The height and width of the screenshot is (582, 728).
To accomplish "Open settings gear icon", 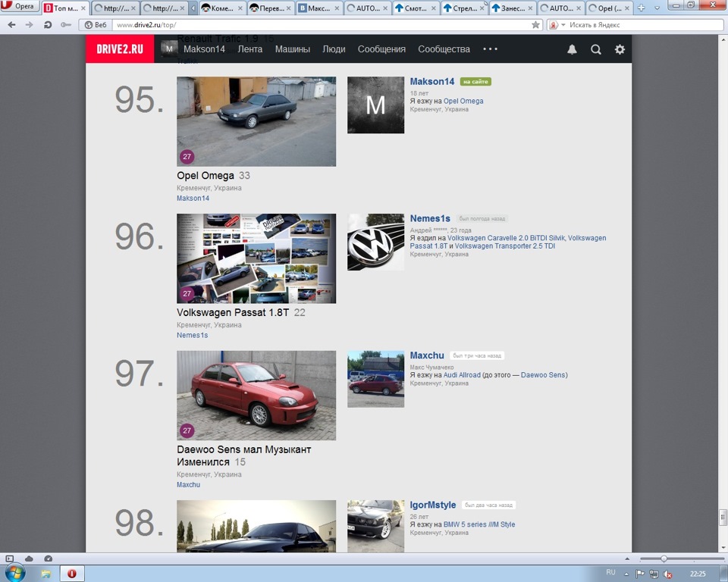I will 620,49.
